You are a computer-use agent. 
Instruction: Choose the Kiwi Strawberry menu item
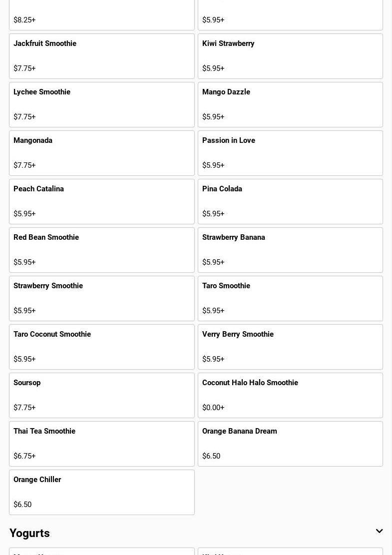[290, 56]
